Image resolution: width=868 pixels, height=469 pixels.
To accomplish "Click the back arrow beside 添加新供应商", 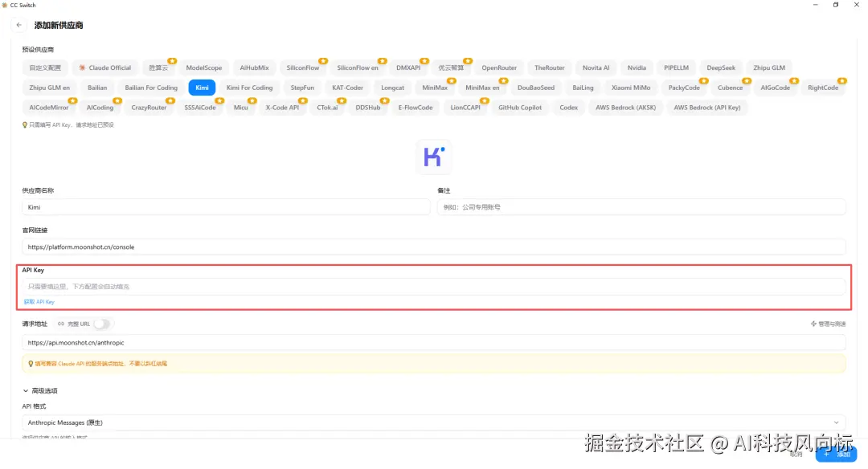I will coord(18,25).
